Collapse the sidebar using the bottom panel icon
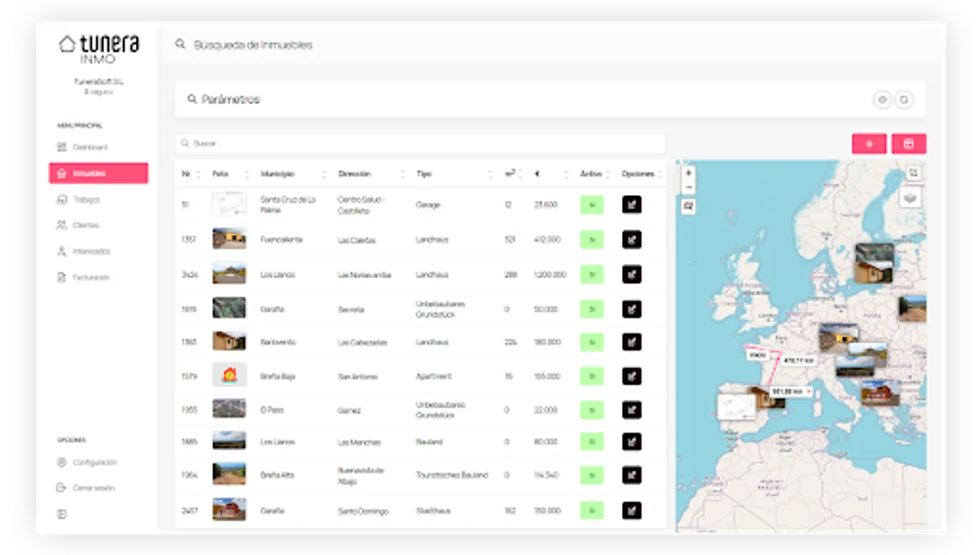980x555 pixels. click(62, 514)
